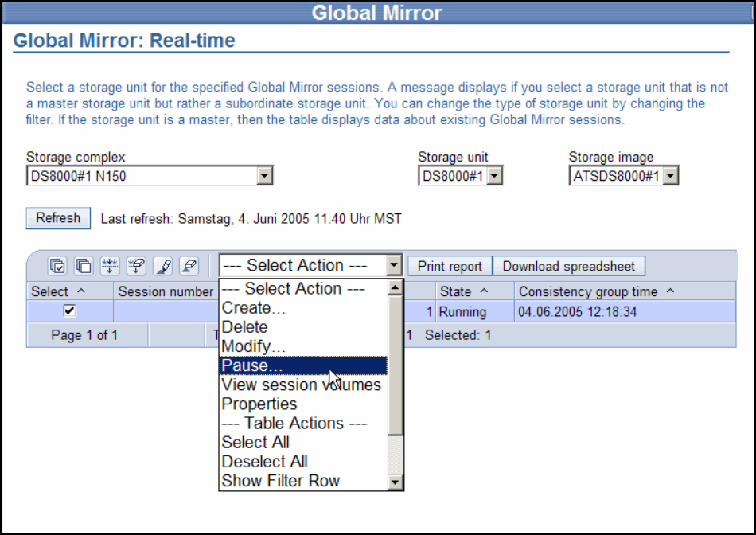Choose Delete from the action list
Screen dimensions: 756x535
pyautogui.click(x=244, y=327)
